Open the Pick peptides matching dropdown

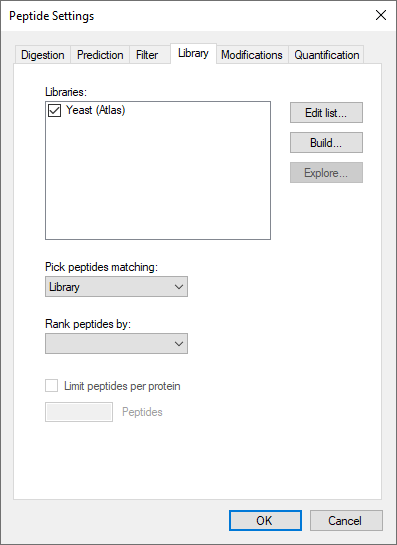point(116,287)
